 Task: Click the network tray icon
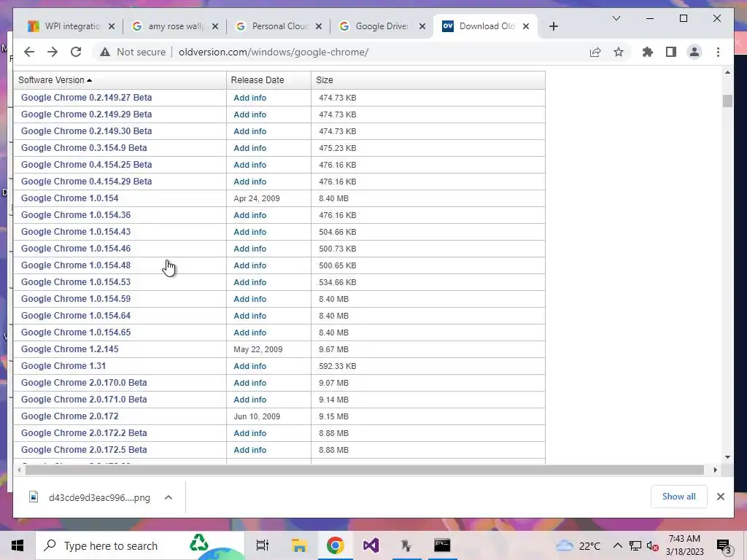coord(635,545)
